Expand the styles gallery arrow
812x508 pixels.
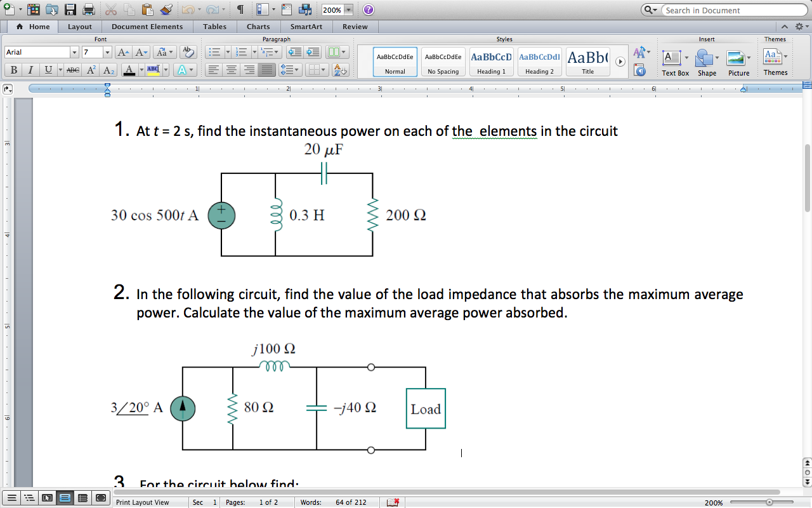[621, 62]
